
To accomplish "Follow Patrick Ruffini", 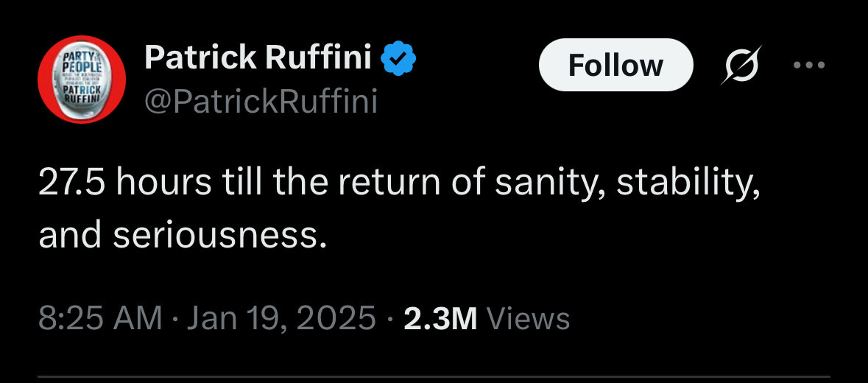I will (615, 65).
